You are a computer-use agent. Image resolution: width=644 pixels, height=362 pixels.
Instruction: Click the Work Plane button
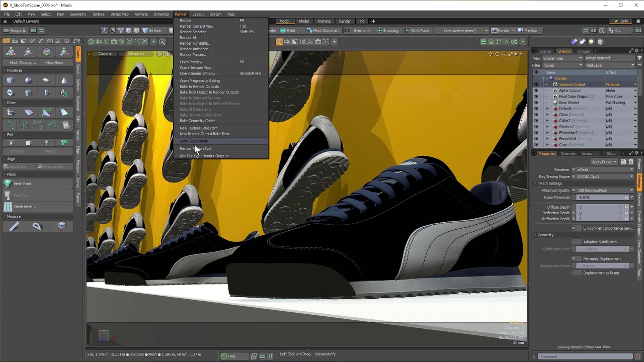(416, 31)
